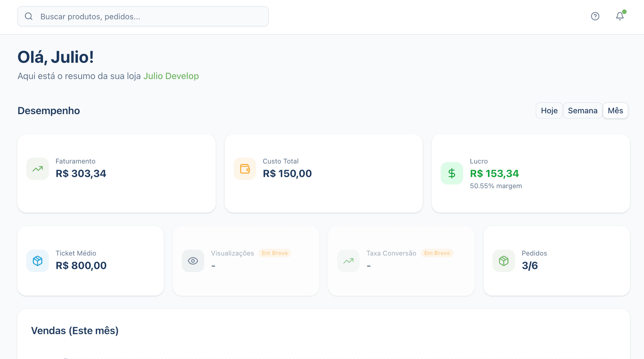Viewport: 644px width, 359px height.
Task: Click the Faturamento trending chart icon
Action: (37, 169)
